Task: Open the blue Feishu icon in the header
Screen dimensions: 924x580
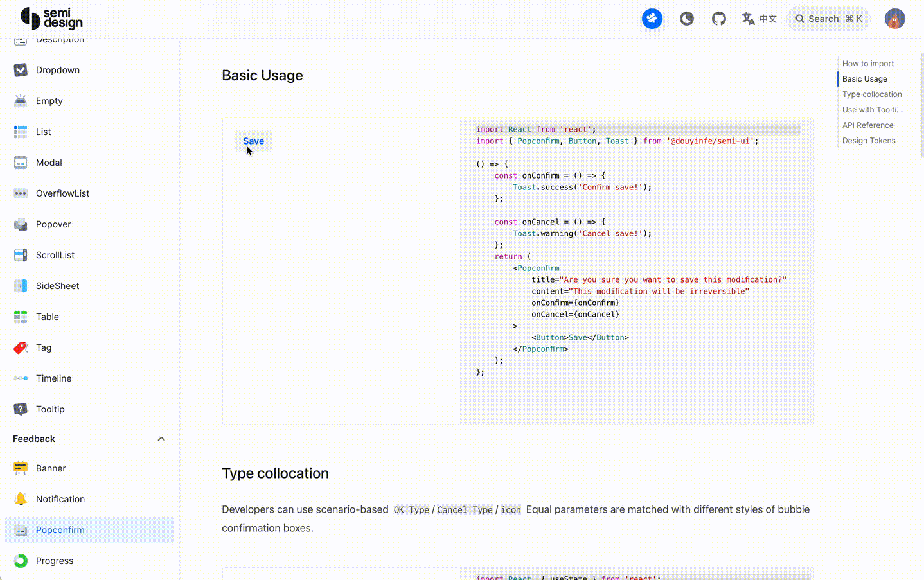Action: (652, 19)
